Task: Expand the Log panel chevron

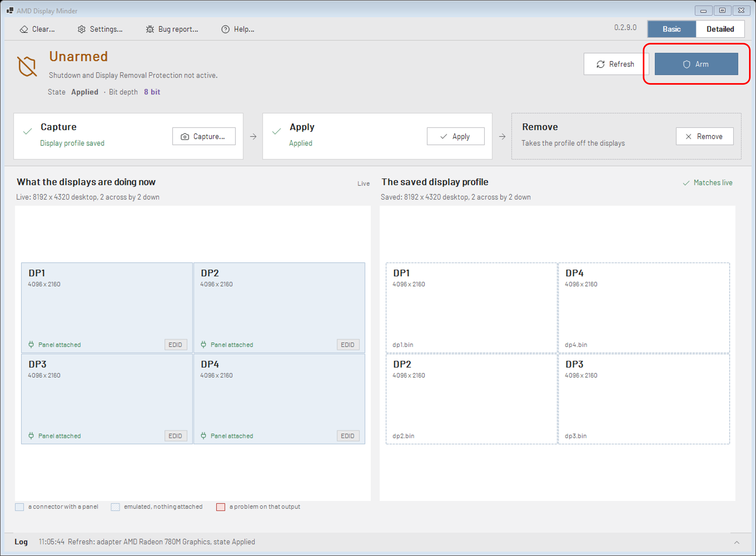Action: [737, 543]
